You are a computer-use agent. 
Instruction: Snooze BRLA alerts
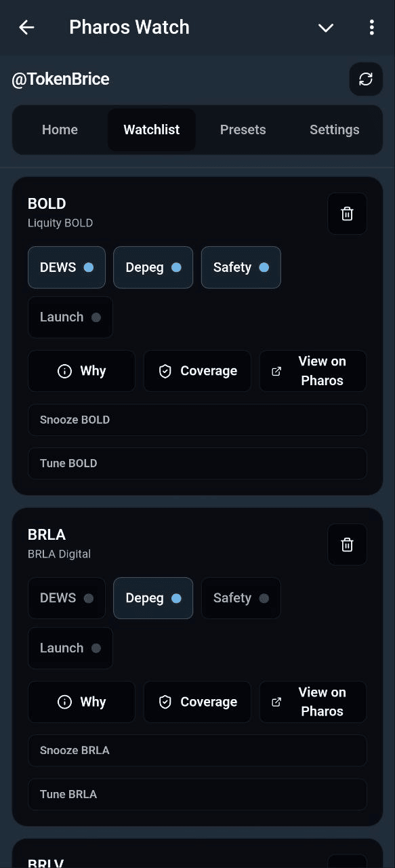[x=197, y=751]
